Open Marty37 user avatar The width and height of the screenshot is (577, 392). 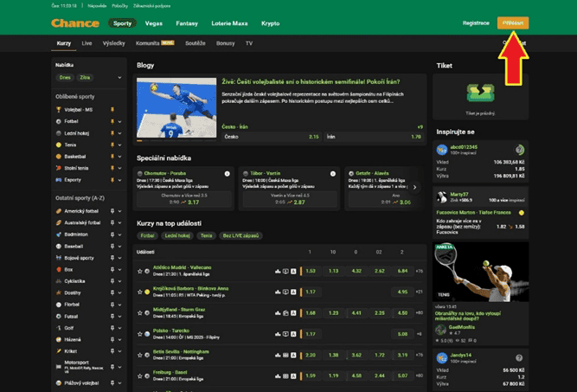tap(441, 197)
